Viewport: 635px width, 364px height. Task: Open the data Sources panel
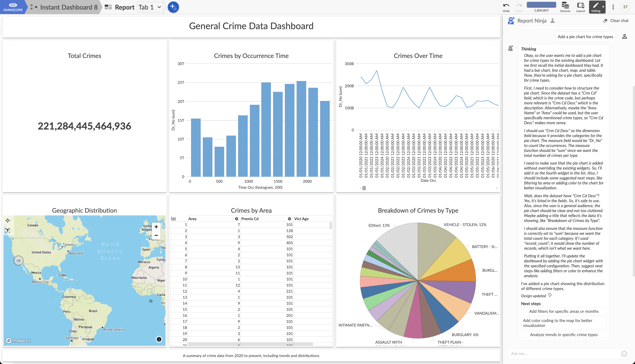click(565, 7)
